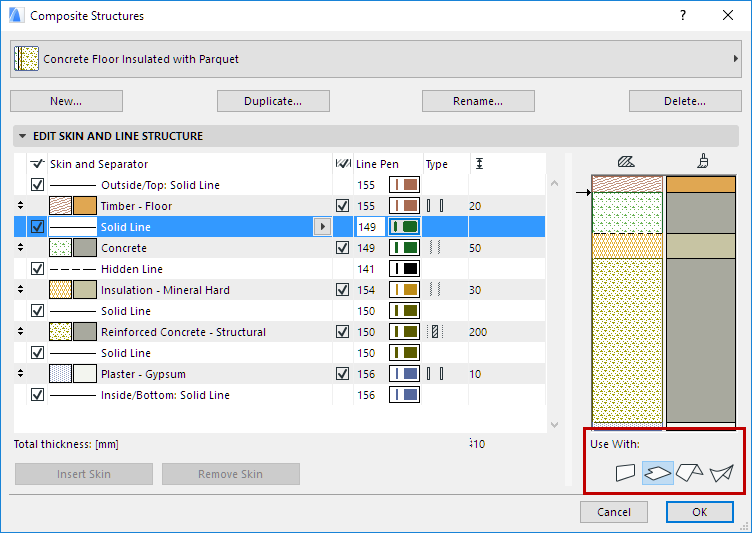The image size is (752, 533).
Task: Toggle Plaster - Gypsum end line checkbox
Action: click(x=342, y=374)
